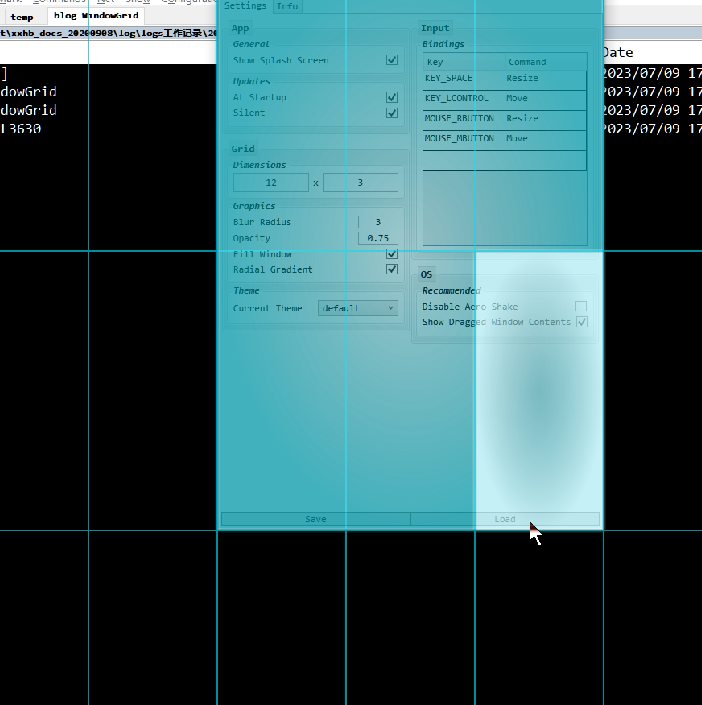Click the Save button
Image resolution: width=702 pixels, height=705 pixels.
316,519
